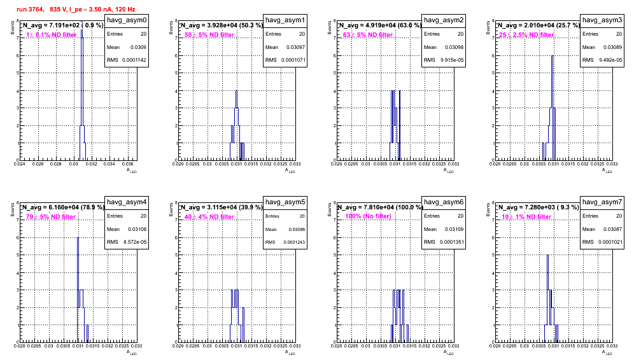
Task: Select the N_avg = 6.160e+04 label
Action: pyautogui.click(x=63, y=207)
